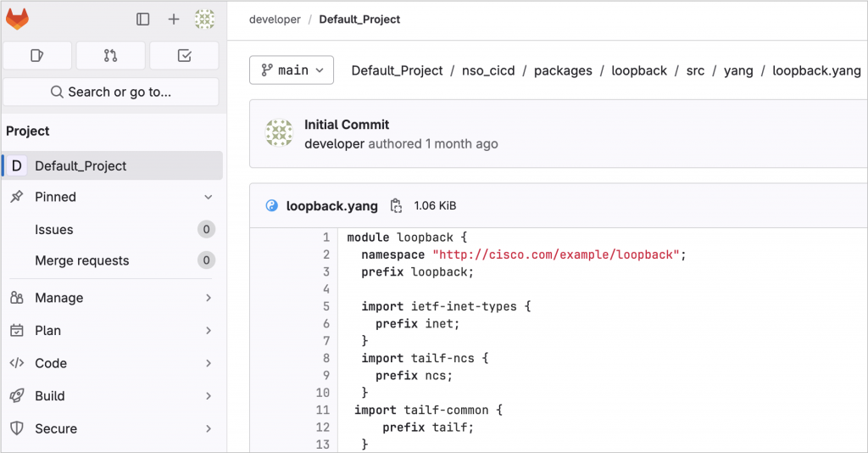Click the developer breadcrumb link
The width and height of the screenshot is (868, 453).
(275, 19)
